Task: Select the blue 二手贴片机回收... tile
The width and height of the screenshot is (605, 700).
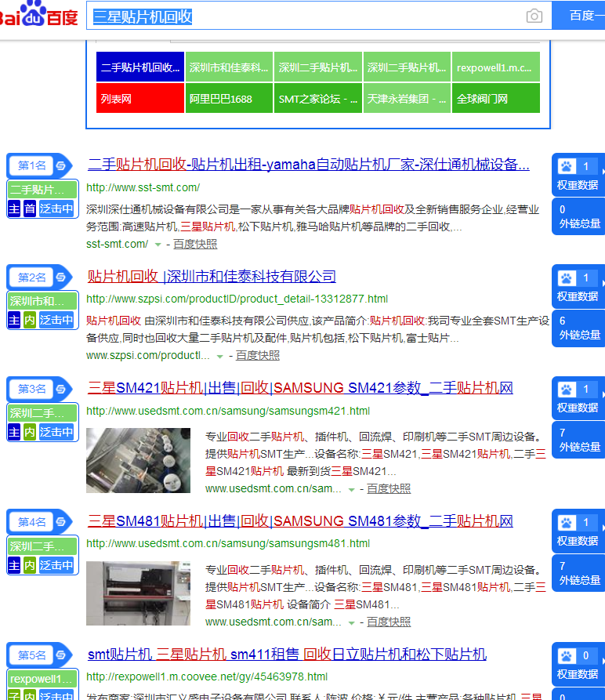Action: [140, 67]
